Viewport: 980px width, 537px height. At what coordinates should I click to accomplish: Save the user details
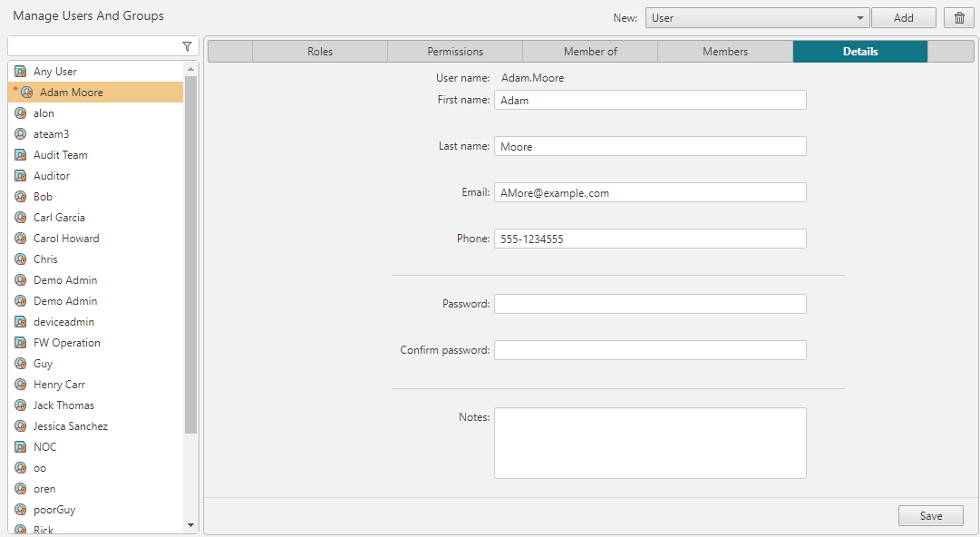click(x=931, y=516)
